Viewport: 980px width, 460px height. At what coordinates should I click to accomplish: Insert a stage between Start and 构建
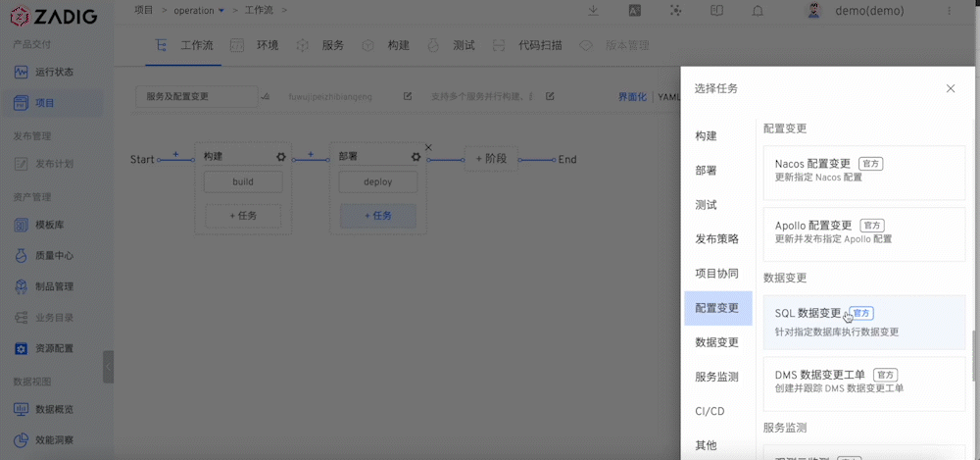175,154
